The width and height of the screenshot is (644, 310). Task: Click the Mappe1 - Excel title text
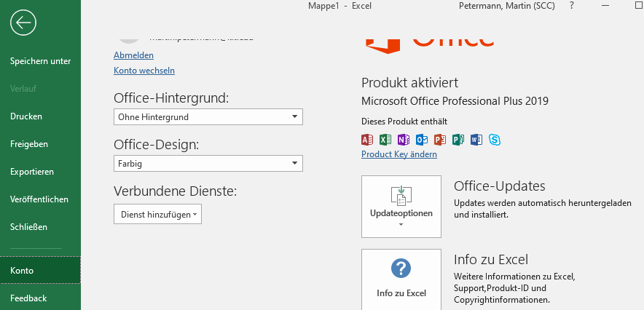click(x=339, y=6)
